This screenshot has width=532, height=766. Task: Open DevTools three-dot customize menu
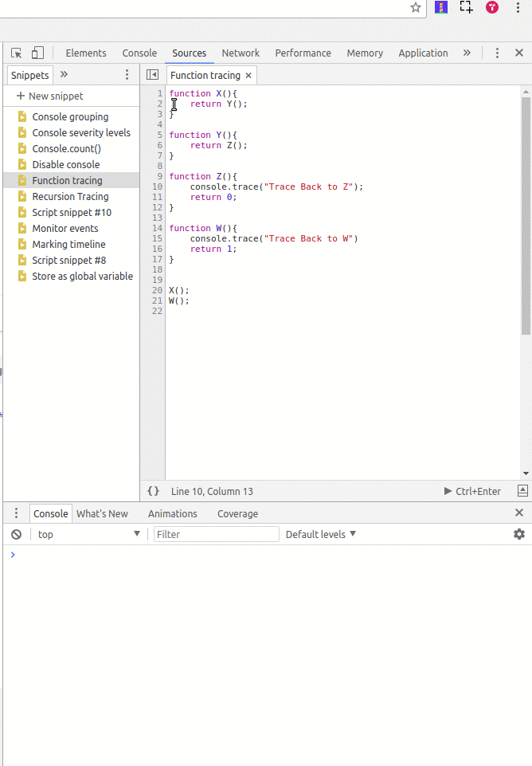click(497, 53)
